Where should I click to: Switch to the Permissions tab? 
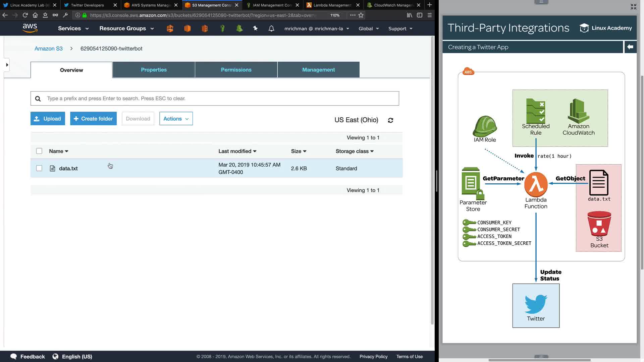point(236,70)
